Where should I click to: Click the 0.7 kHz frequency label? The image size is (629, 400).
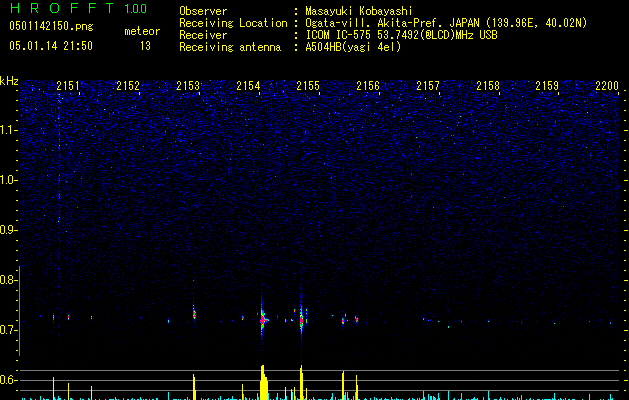pos(9,330)
